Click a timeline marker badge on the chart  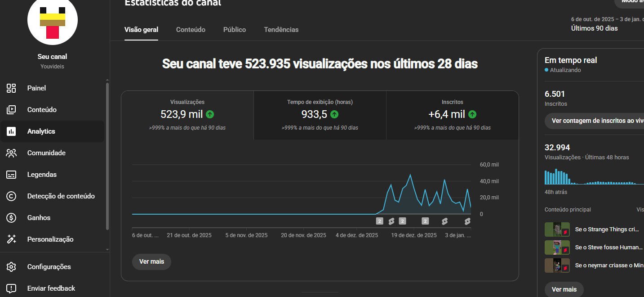coord(379,220)
